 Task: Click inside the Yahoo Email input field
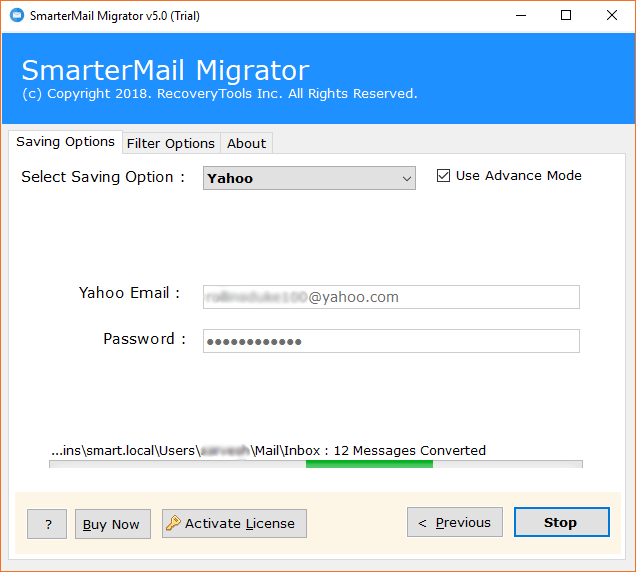click(391, 297)
